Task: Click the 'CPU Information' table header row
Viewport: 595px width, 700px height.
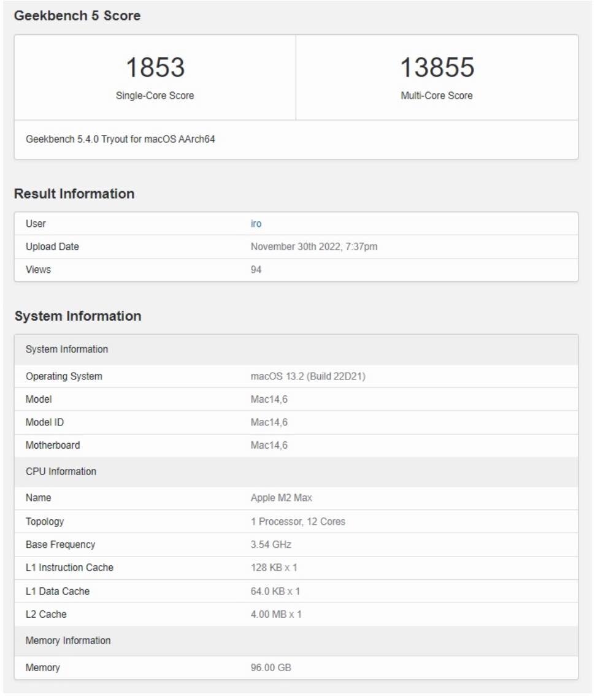Action: 296,472
